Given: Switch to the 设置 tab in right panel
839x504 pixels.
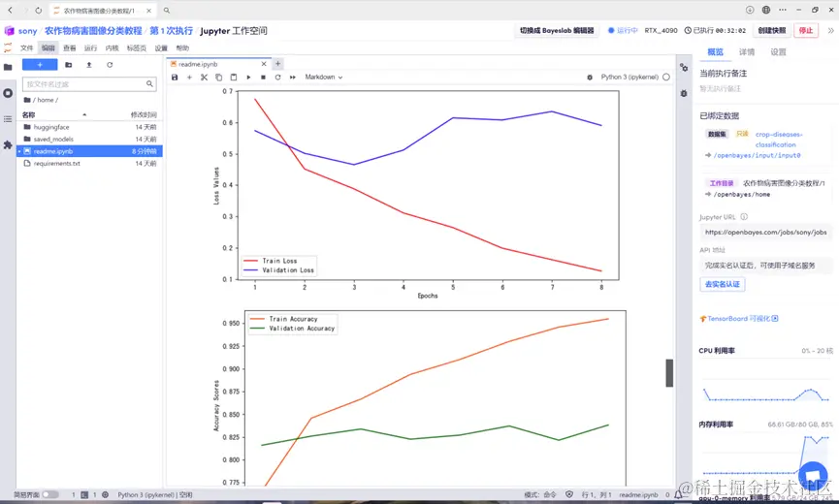Looking at the screenshot, I should click(x=778, y=51).
